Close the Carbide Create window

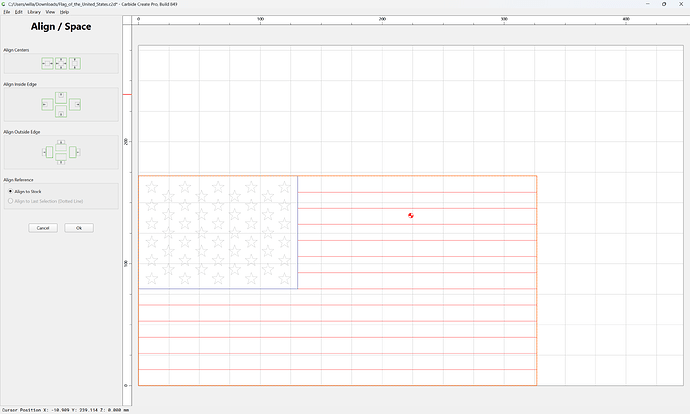(x=681, y=4)
